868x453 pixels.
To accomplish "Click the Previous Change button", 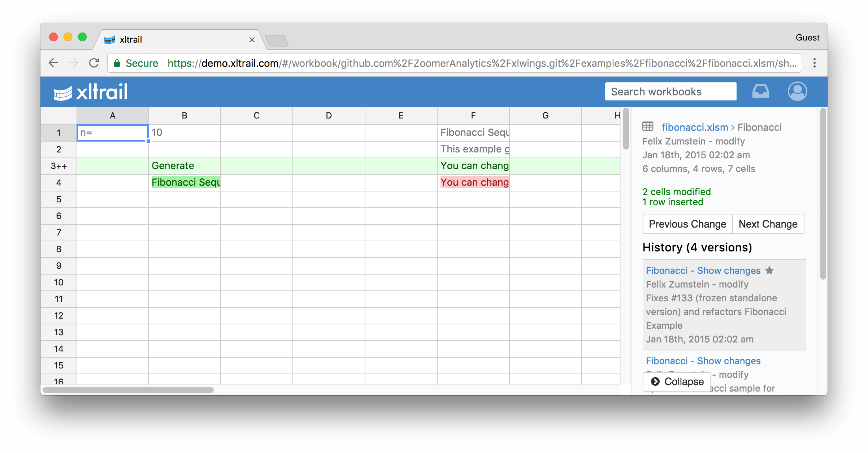I will 687,224.
